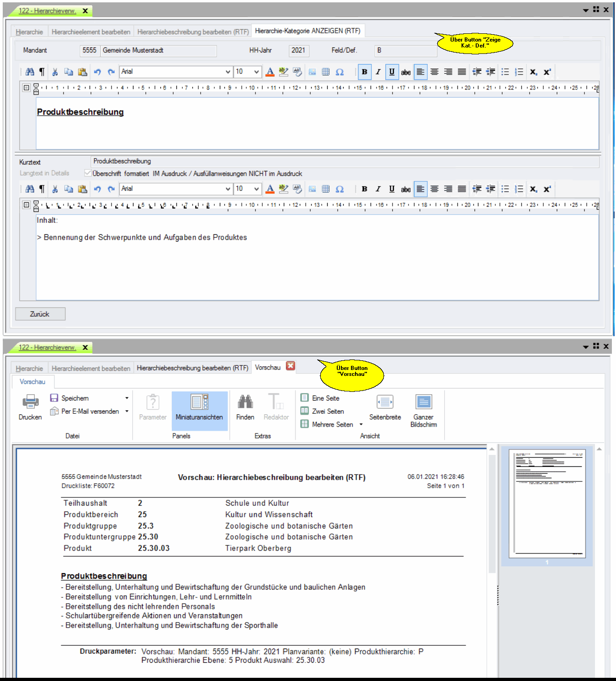This screenshot has width=616, height=681.
Task: Click scissors cut icon in lower toolbar
Action: tap(55, 189)
